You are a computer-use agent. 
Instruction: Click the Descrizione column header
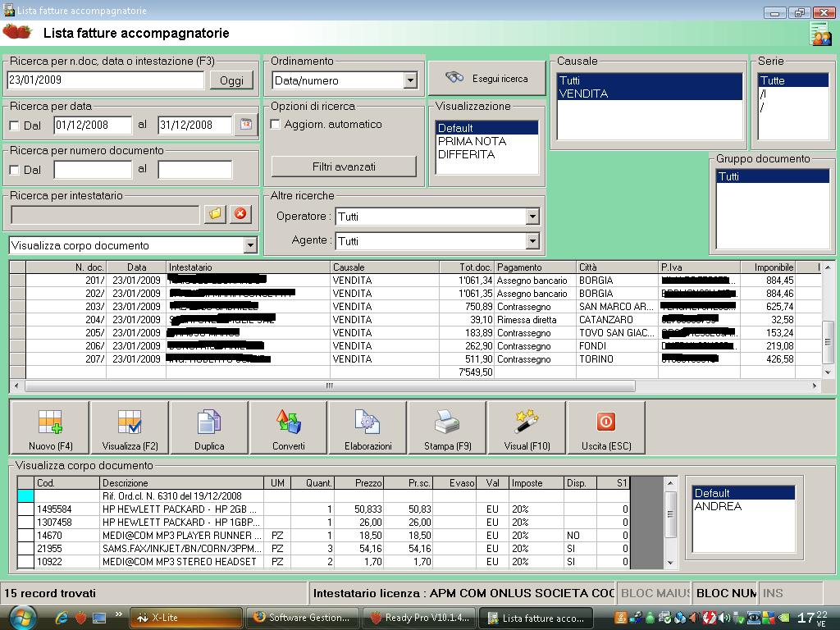181,482
